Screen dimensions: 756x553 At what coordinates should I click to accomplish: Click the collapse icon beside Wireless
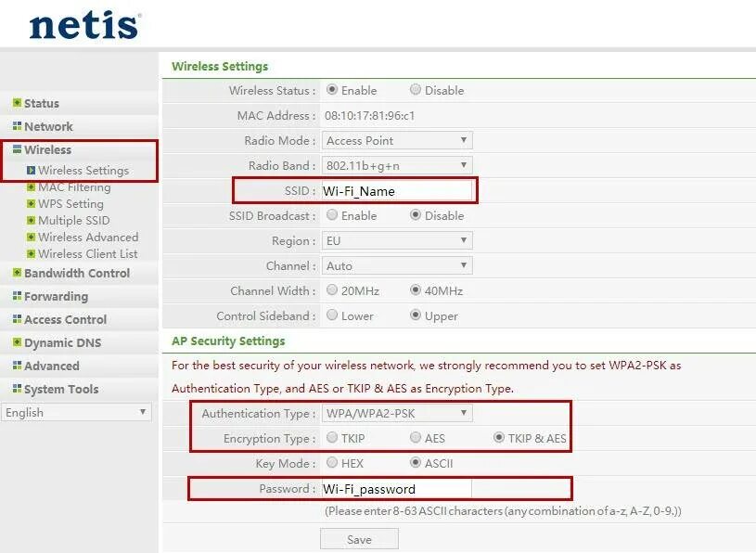tap(17, 149)
